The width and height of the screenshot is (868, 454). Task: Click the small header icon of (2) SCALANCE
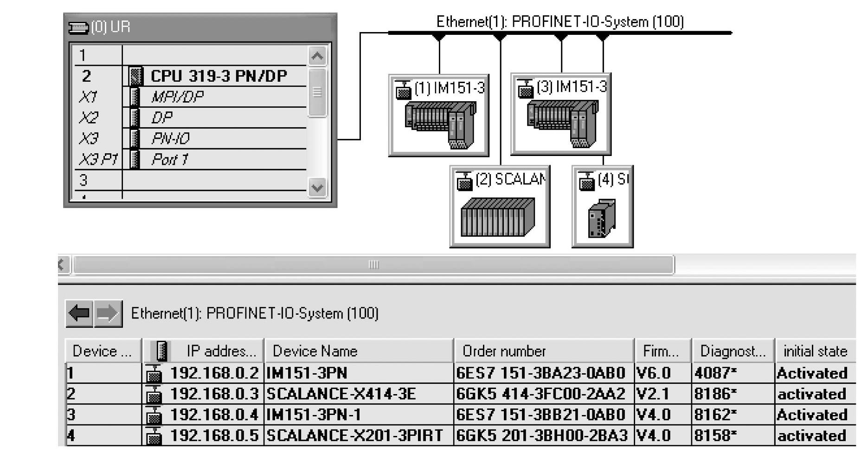pos(464,181)
